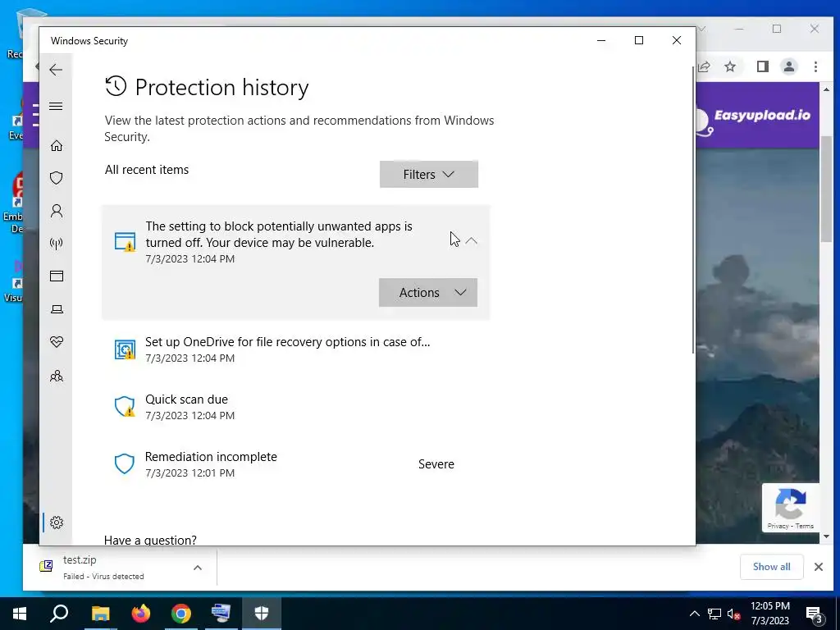
Task: Expand test.zip download options chevron
Action: [x=198, y=568]
